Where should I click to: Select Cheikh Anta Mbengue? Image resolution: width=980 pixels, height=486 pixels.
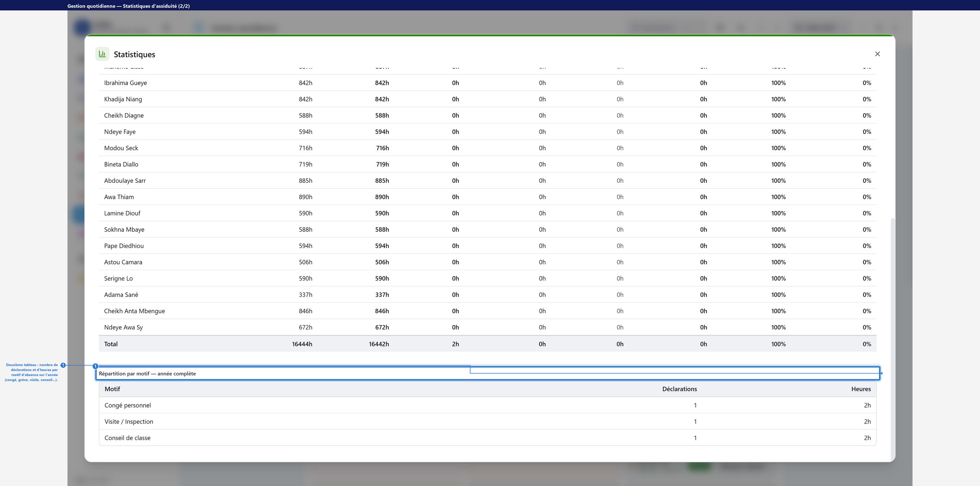[x=135, y=311]
